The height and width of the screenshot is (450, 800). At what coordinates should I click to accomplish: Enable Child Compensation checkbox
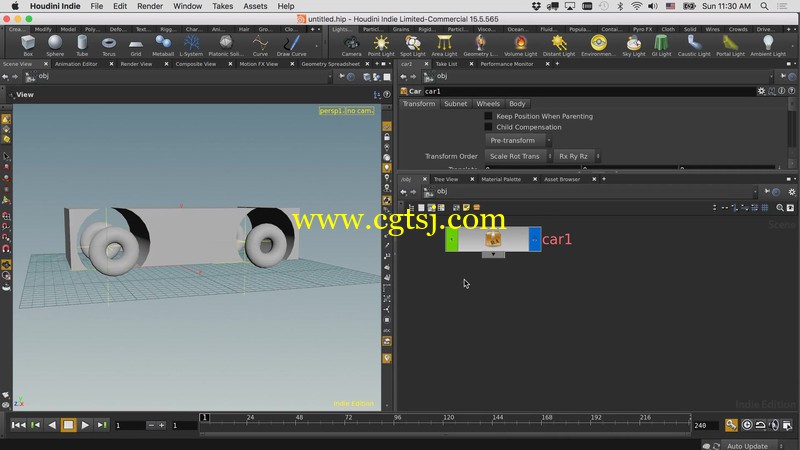488,127
